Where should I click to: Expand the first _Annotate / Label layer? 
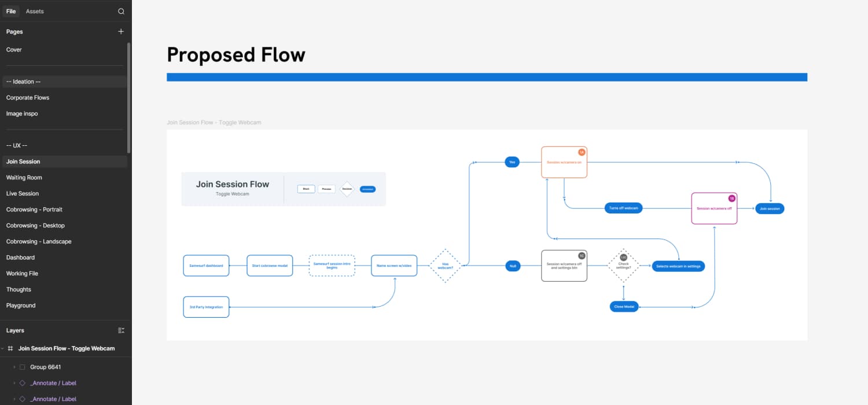point(14,382)
